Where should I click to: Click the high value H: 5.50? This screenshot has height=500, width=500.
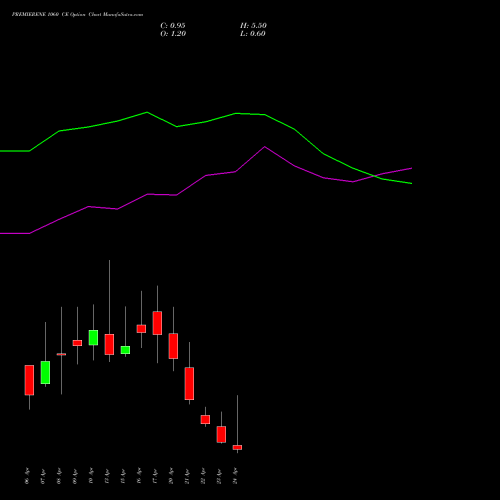pyautogui.click(x=253, y=26)
